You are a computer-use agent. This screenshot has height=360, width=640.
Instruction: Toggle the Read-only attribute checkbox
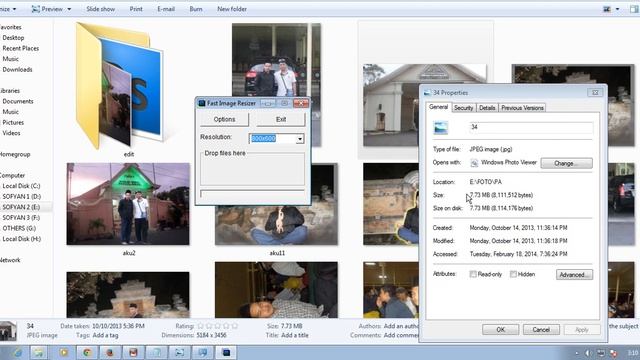(473, 274)
